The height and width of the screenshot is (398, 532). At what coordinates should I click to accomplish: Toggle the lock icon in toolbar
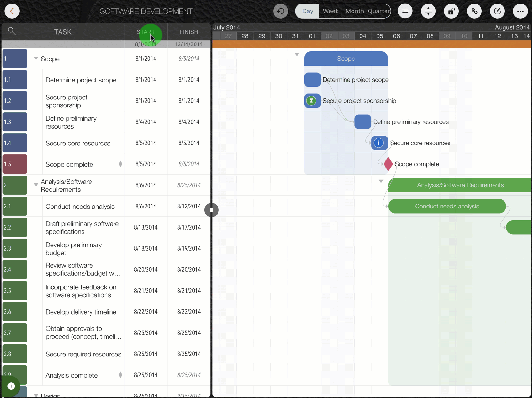point(451,11)
